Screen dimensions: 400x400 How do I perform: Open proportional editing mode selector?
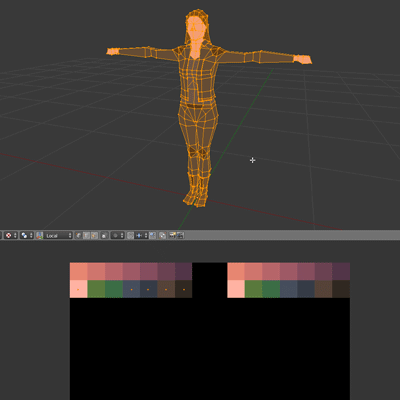118,235
